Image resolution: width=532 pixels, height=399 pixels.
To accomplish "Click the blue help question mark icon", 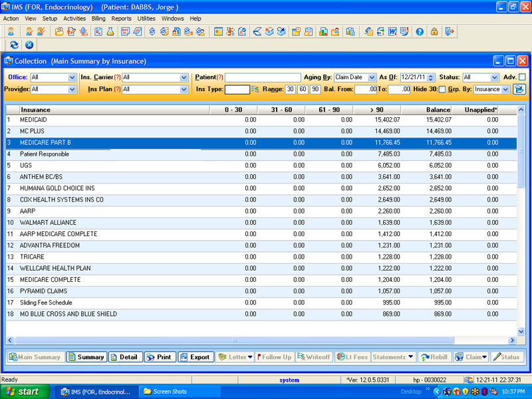I will 420,31.
